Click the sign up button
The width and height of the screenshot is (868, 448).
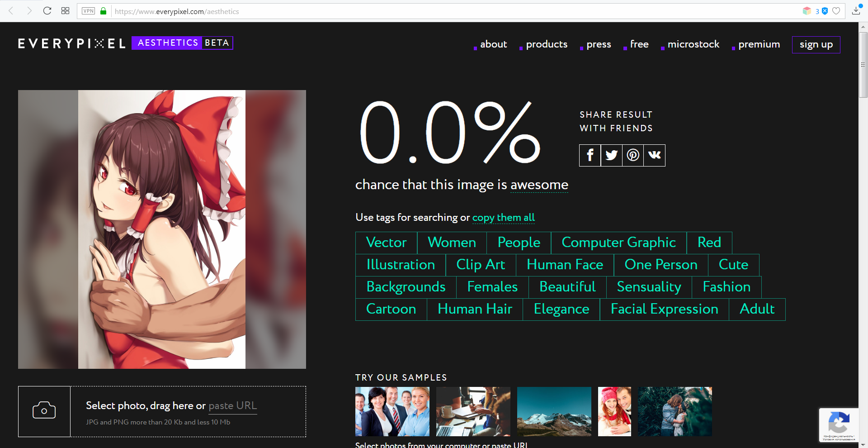click(816, 44)
